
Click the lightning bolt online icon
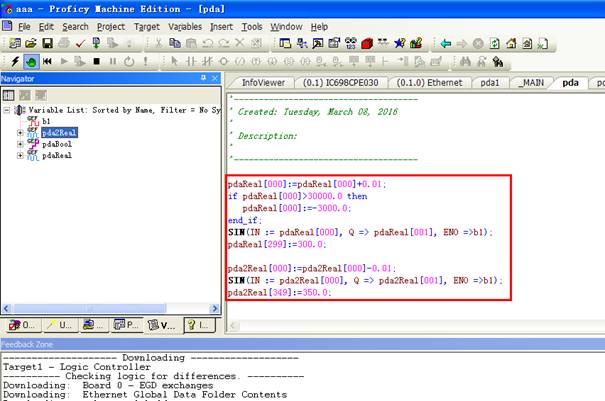(x=13, y=61)
